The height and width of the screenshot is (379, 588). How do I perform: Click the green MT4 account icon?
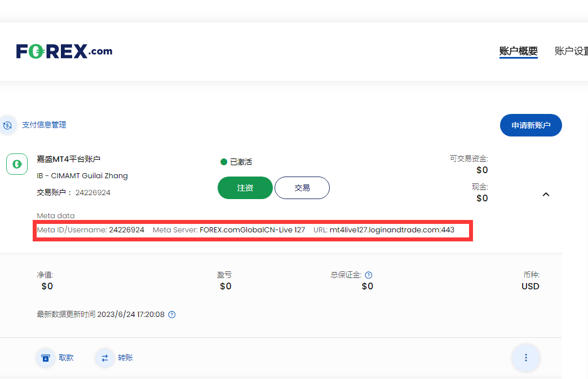[x=17, y=164]
